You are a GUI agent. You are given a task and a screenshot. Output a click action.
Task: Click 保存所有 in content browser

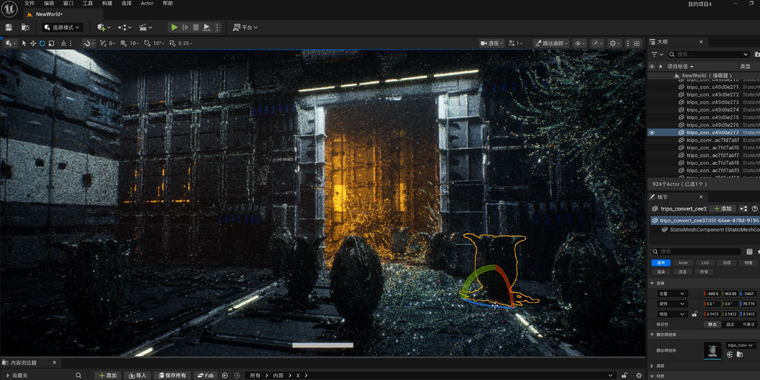click(172, 376)
